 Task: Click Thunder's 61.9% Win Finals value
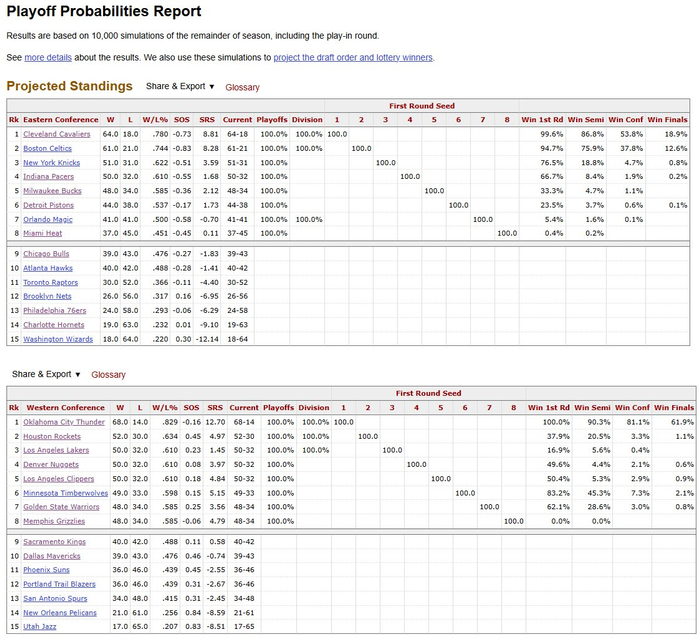pyautogui.click(x=683, y=422)
